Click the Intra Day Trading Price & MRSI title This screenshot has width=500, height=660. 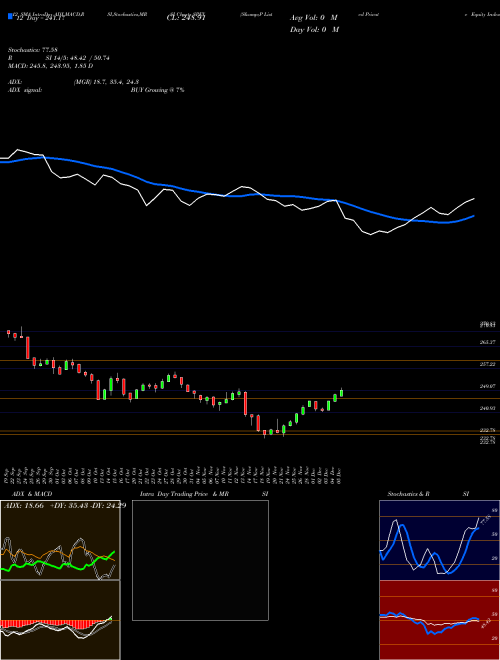pyautogui.click(x=204, y=494)
